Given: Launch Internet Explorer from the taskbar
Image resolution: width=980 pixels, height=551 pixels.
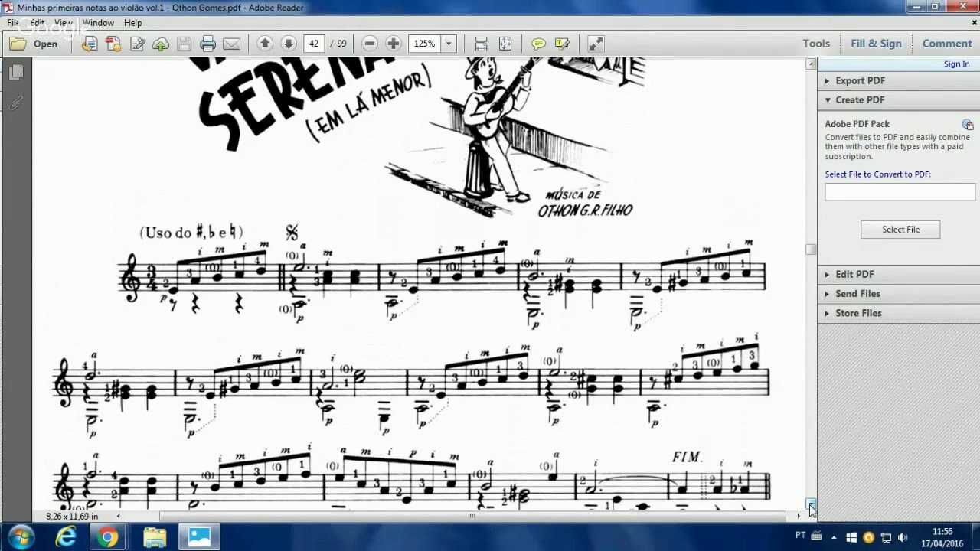Looking at the screenshot, I should coord(66,537).
